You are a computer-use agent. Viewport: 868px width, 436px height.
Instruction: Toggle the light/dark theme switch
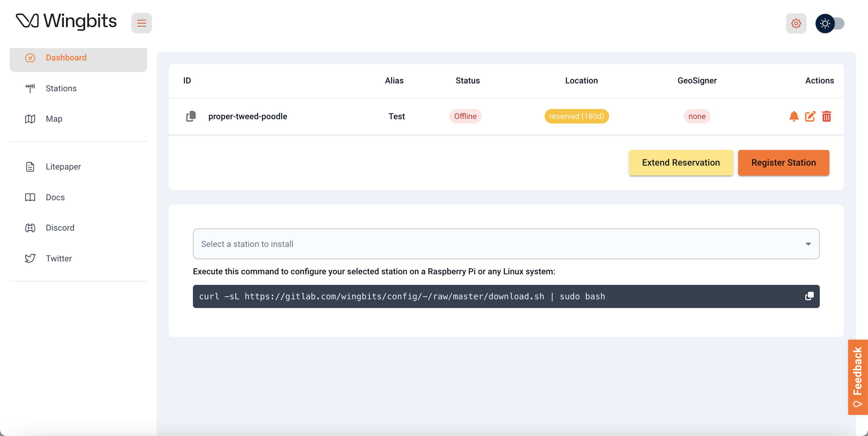tap(830, 23)
